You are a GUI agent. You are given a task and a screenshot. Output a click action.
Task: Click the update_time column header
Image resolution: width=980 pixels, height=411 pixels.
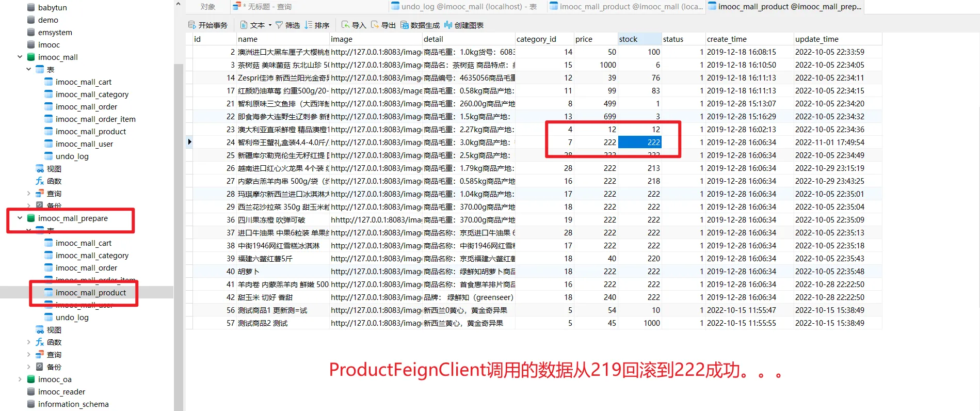click(838, 39)
